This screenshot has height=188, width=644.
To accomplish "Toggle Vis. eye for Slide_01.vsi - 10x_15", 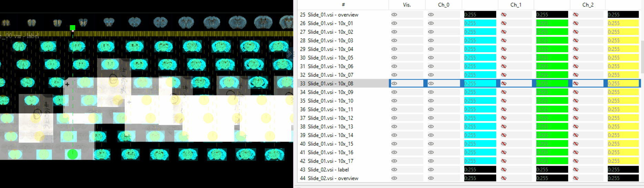I will pyautogui.click(x=394, y=144).
